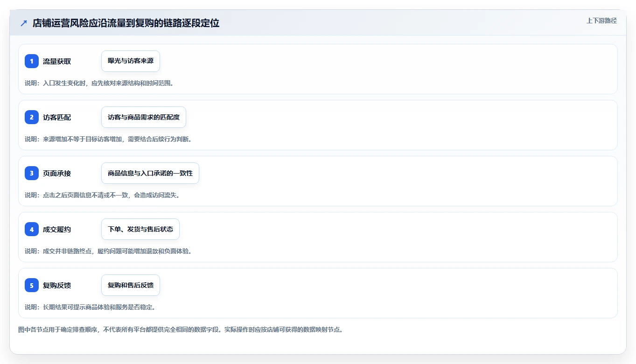Click the 上下游路径 label
636x364 pixels.
pos(601,21)
